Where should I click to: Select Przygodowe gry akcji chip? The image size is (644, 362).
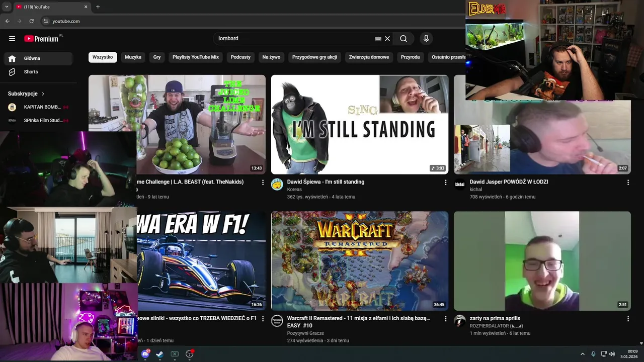[x=314, y=57]
